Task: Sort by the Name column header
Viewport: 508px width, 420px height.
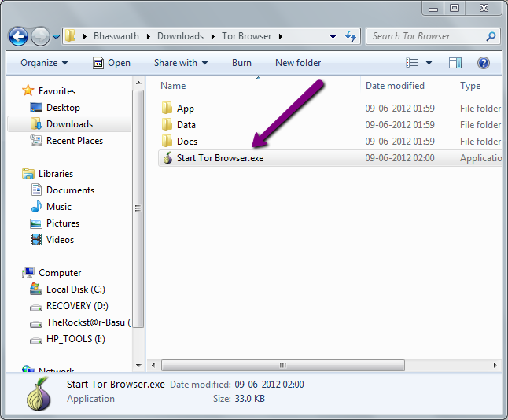Action: click(173, 86)
